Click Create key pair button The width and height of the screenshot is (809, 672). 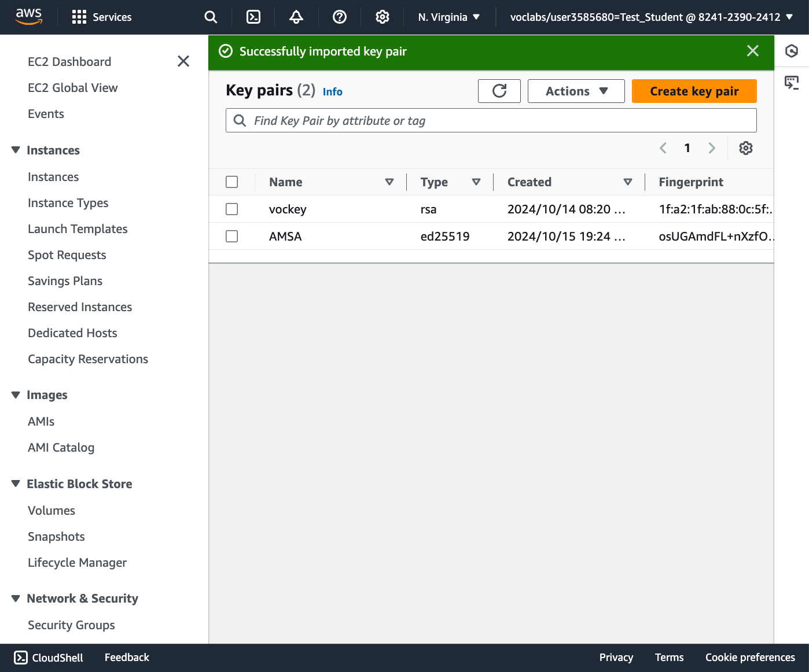[694, 91]
